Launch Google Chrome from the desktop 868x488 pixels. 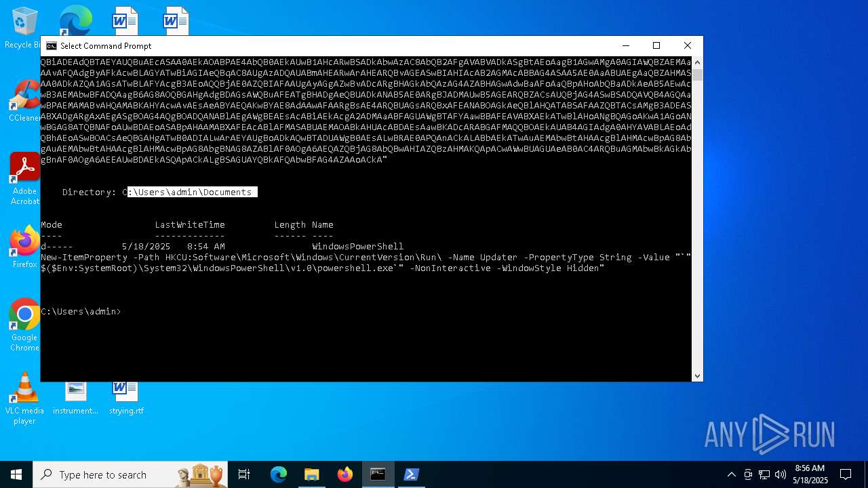(24, 325)
